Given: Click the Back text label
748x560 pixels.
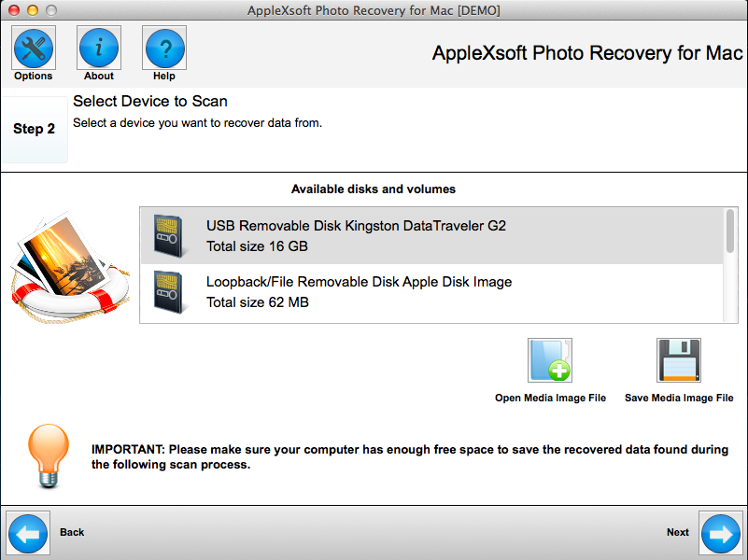Looking at the screenshot, I should click(x=72, y=532).
